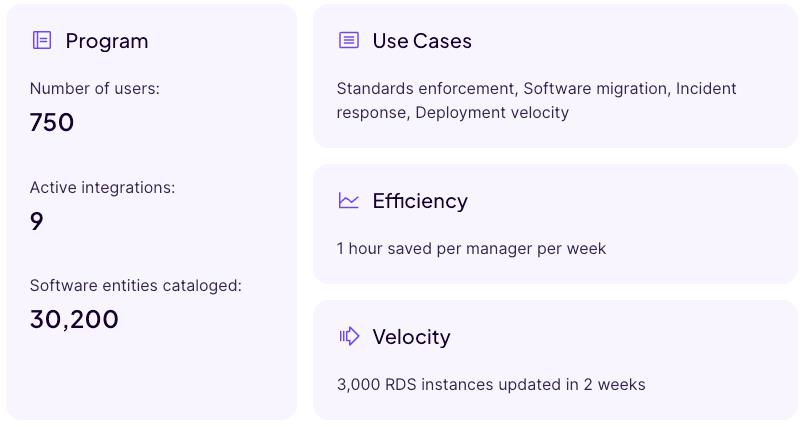Click the Velocity arrow icon

click(349, 336)
